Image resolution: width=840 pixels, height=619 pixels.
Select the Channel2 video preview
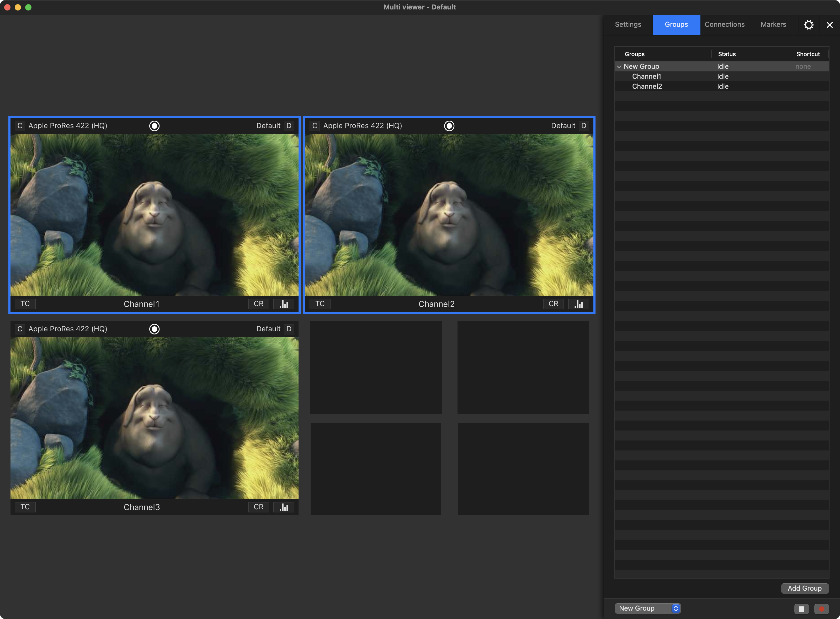[x=449, y=215]
